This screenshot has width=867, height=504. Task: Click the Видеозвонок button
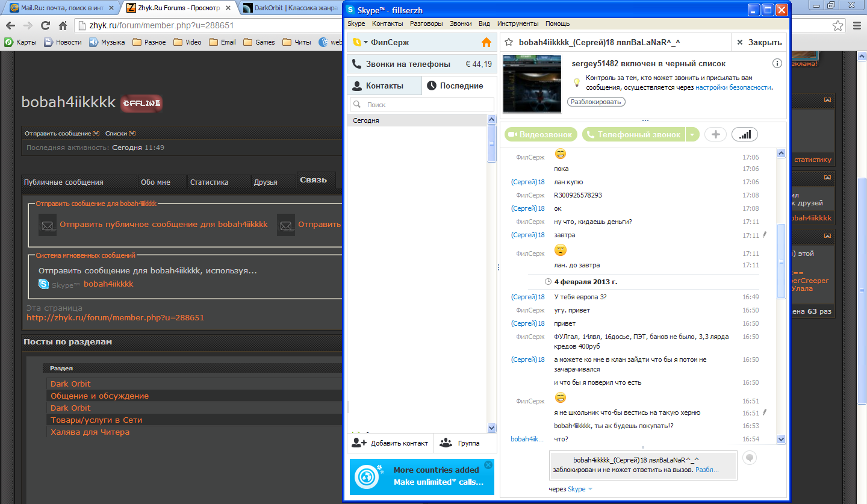click(x=541, y=134)
